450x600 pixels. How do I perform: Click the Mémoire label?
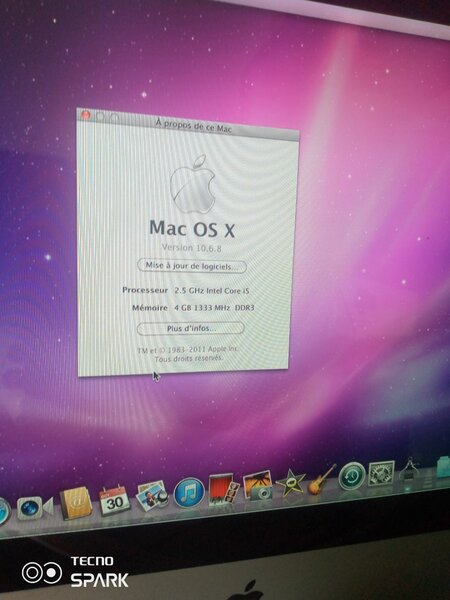point(150,307)
